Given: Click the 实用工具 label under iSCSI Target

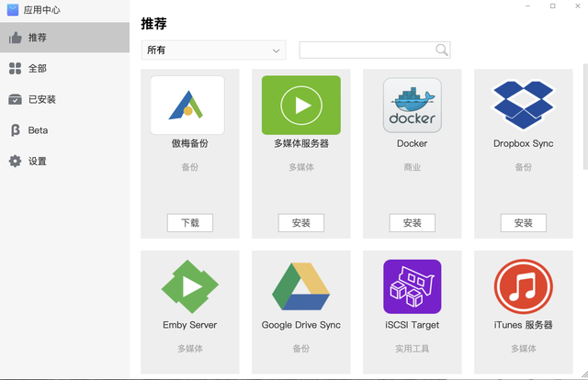Looking at the screenshot, I should pos(413,349).
